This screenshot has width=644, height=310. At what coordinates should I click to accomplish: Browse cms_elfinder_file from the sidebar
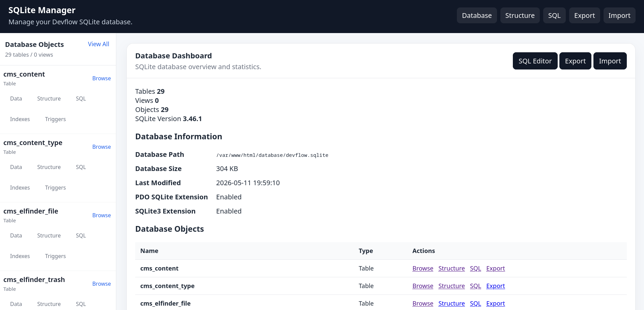(101, 215)
